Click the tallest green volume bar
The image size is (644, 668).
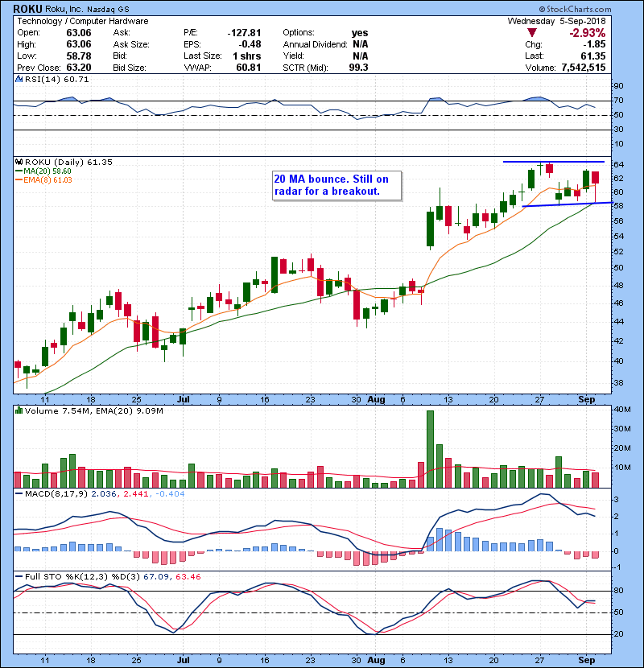(430, 449)
